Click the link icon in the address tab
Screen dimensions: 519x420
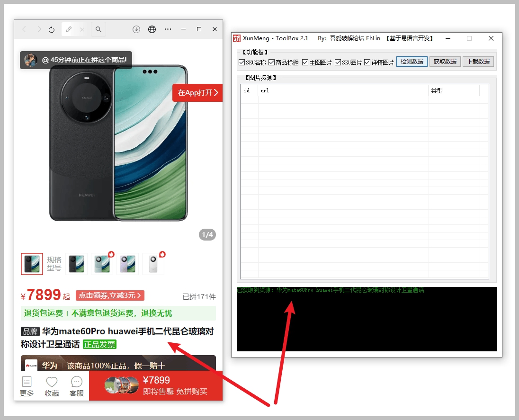click(69, 29)
